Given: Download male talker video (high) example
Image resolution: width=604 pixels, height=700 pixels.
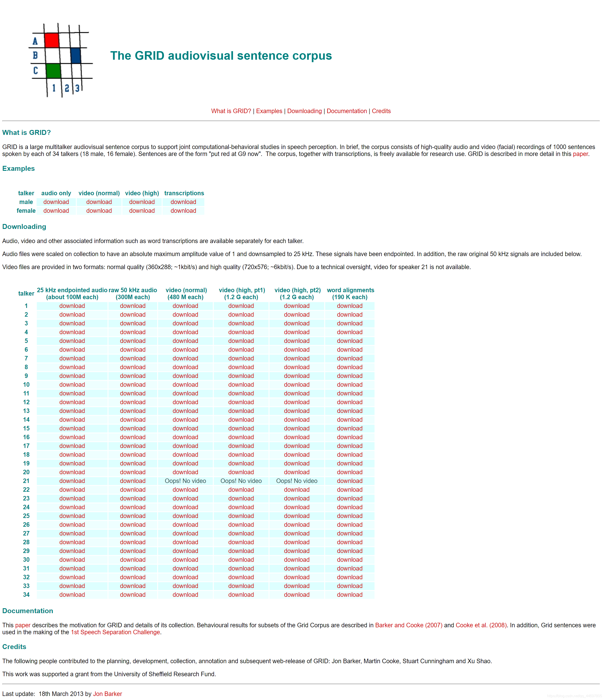Looking at the screenshot, I should click(x=142, y=202).
